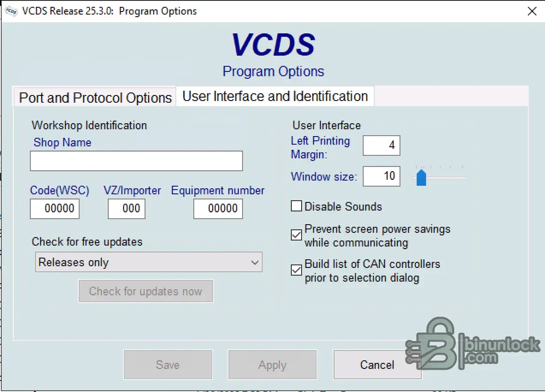Click the VZ/Importer field
The width and height of the screenshot is (545, 392).
point(127,209)
